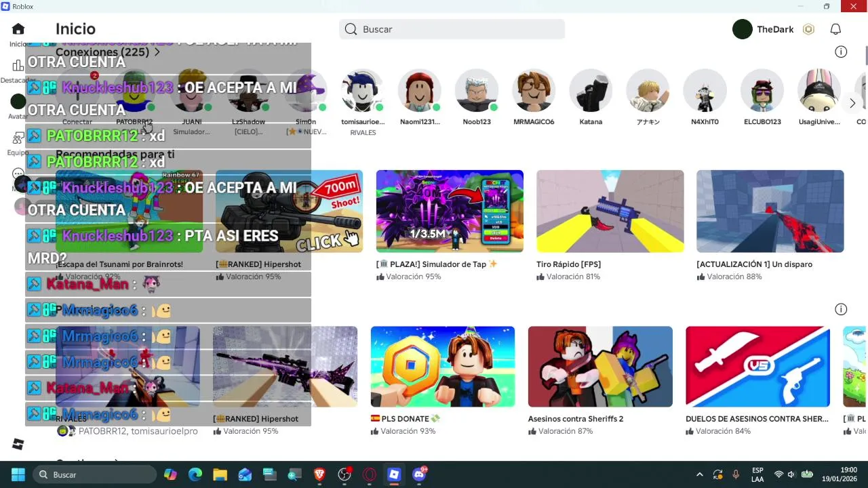Screen dimensions: 868x488
Task: Click the info icon beside second games row
Action: click(x=841, y=309)
